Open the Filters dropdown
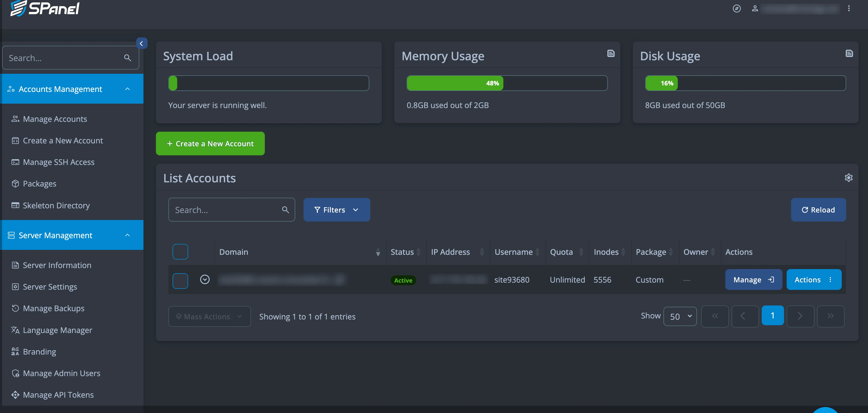Image resolution: width=868 pixels, height=413 pixels. [x=337, y=210]
